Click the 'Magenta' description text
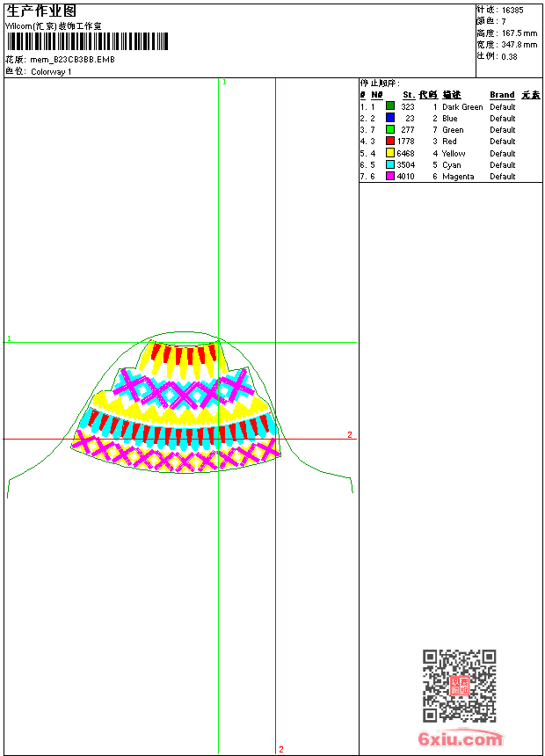Viewport: 545px width, 756px height. click(458, 177)
